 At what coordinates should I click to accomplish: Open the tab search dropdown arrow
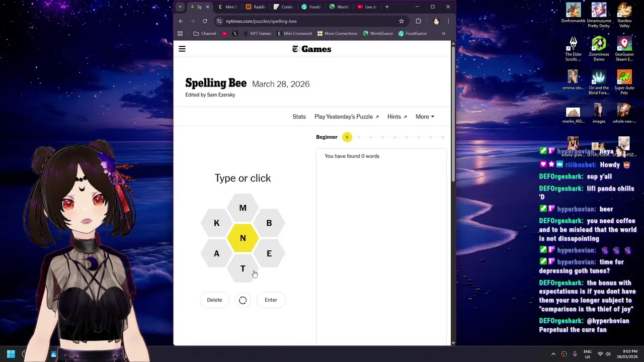click(180, 7)
